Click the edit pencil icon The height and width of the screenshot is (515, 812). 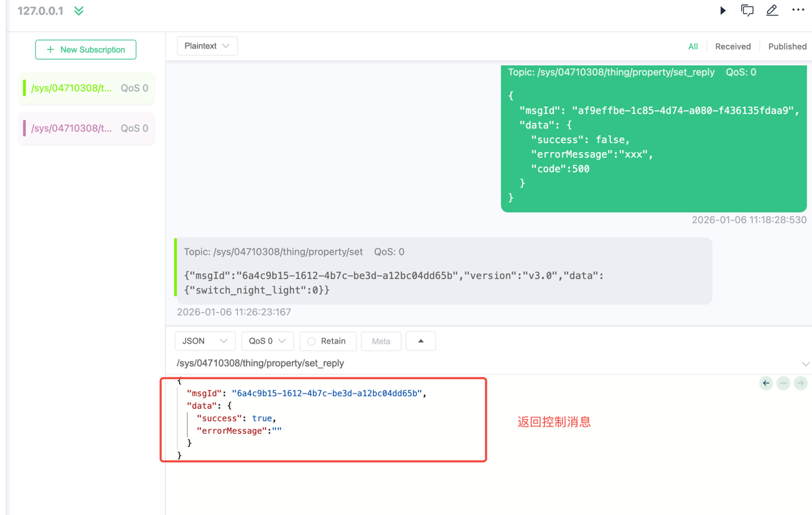(772, 10)
